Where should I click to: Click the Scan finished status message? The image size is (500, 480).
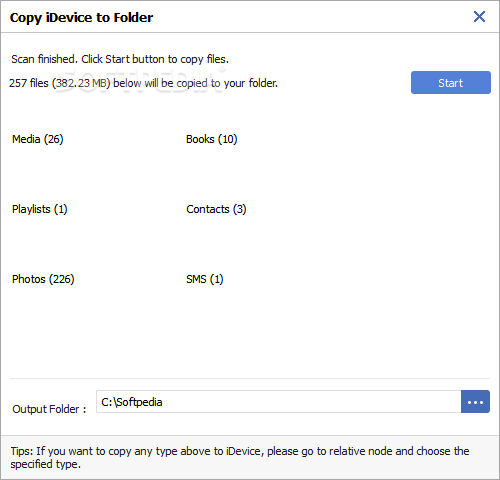point(120,59)
